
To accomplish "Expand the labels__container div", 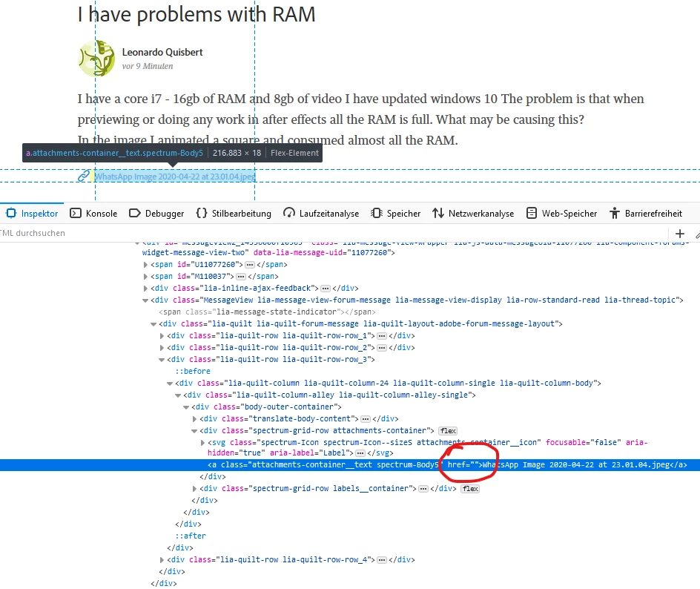I will point(194,489).
